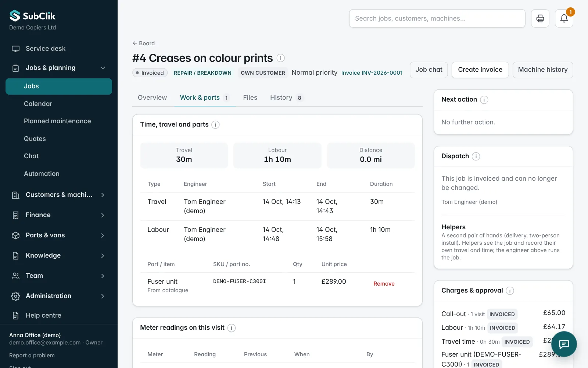Open Calendar in sidebar
This screenshot has height=368, width=588.
pos(59,104)
